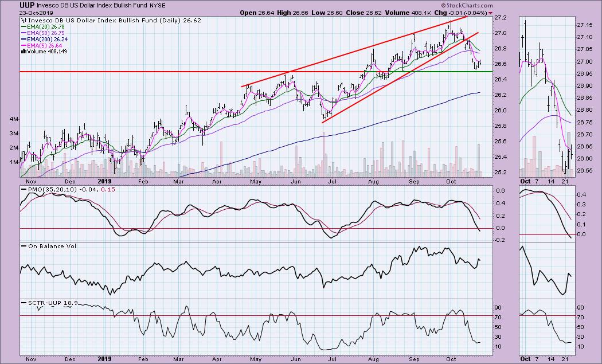Click the Close 26.62 value
This screenshot has width=602, height=364.
(x=363, y=13)
